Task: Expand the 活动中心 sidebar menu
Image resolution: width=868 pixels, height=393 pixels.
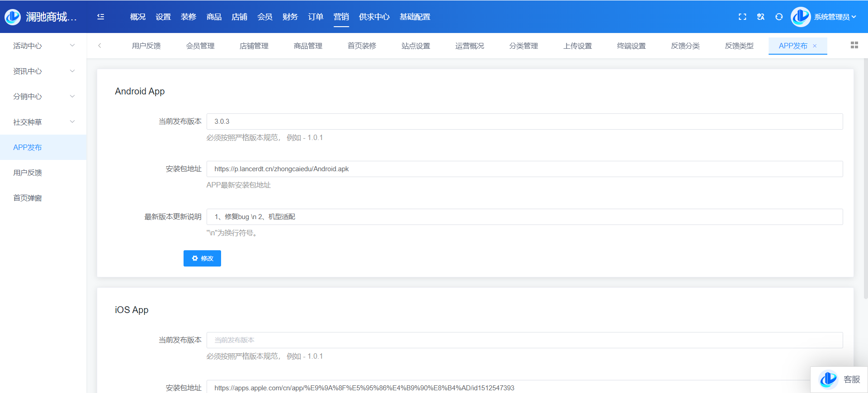Action: [43, 46]
